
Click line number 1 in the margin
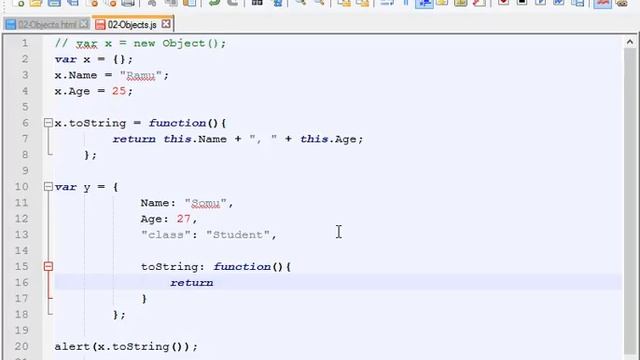25,43
